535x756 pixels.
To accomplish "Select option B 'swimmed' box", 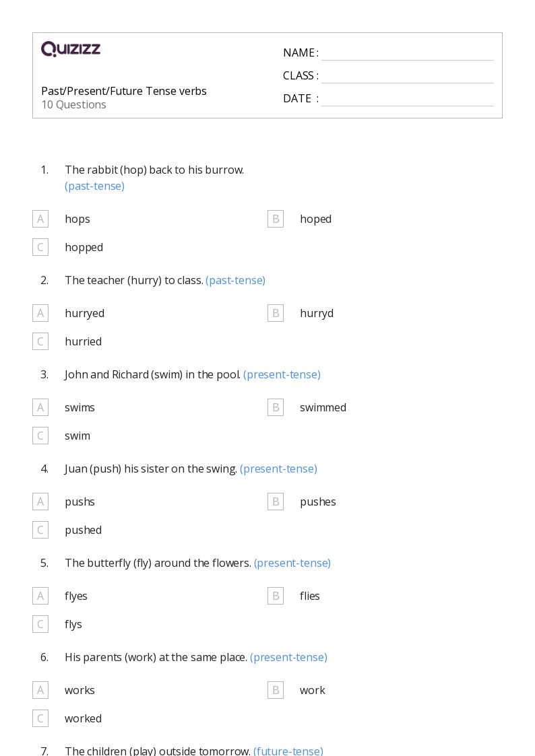I will (276, 407).
